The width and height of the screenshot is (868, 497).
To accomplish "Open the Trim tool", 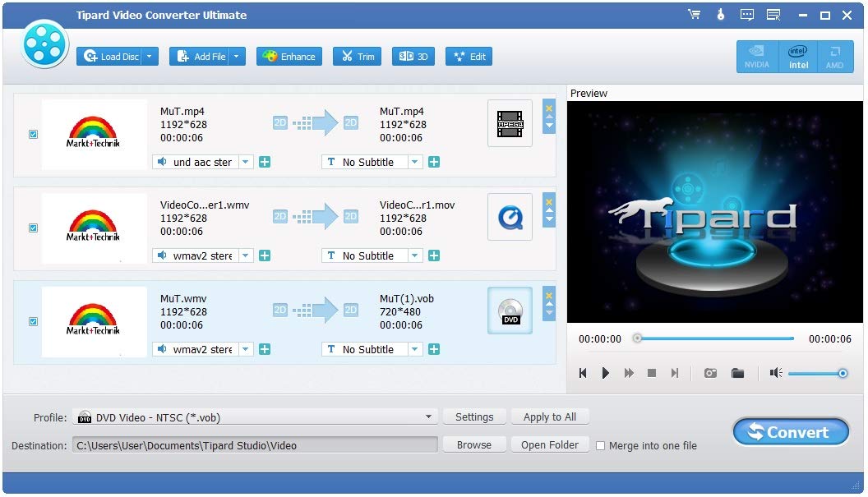I will coord(358,57).
